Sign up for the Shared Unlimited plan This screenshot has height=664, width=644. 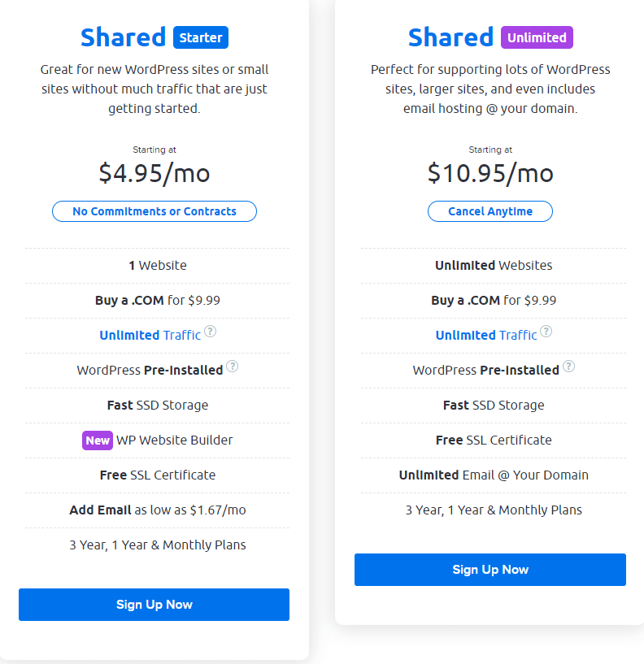click(x=490, y=570)
